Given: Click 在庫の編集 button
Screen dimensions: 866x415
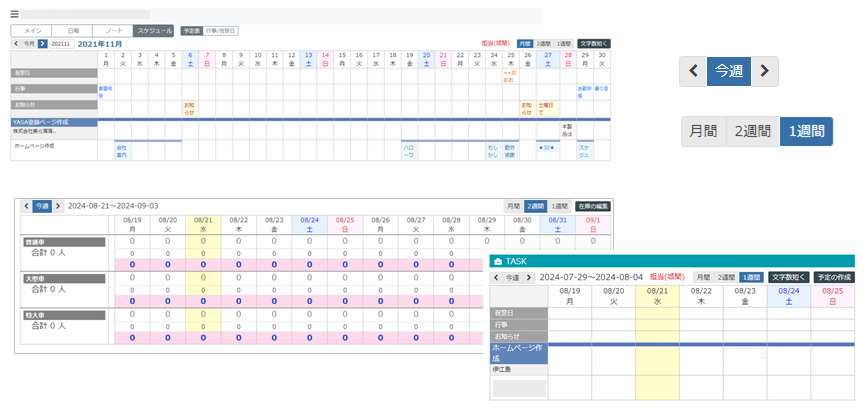Looking at the screenshot, I should click(592, 205).
